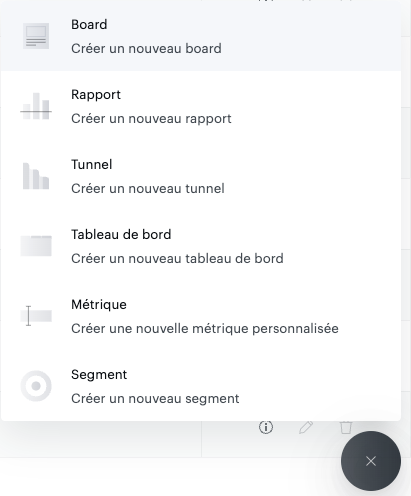Close the creation menu with X button
Viewport: 411px width, 496px height.
(371, 461)
